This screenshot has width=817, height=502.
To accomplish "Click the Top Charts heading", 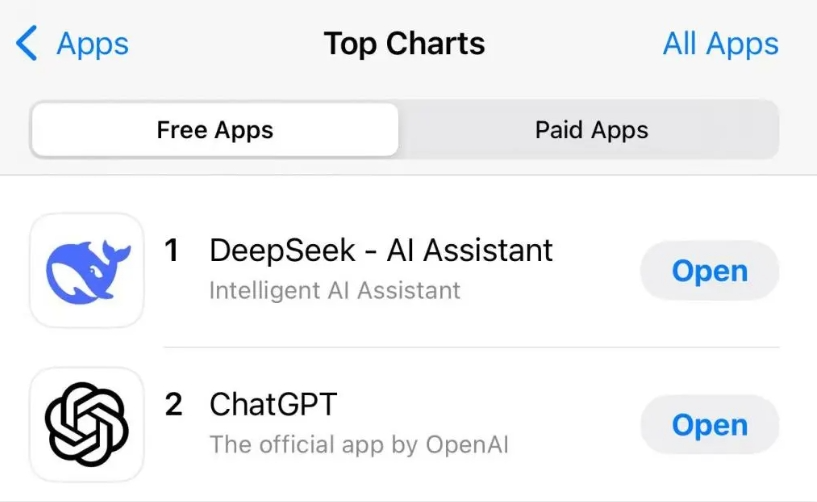I will click(404, 44).
